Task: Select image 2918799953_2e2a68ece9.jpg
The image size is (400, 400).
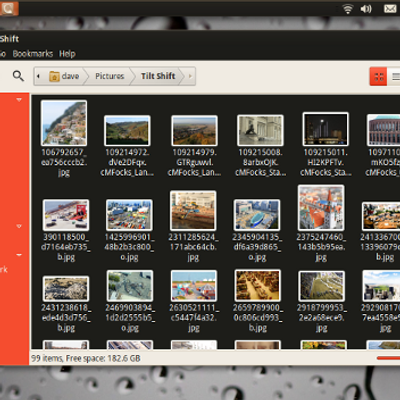Action: [321, 286]
